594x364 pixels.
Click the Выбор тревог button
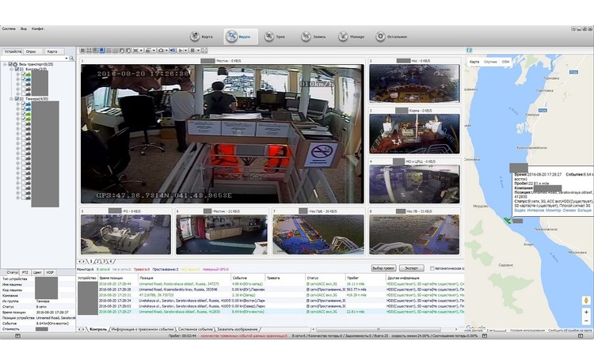click(x=383, y=269)
